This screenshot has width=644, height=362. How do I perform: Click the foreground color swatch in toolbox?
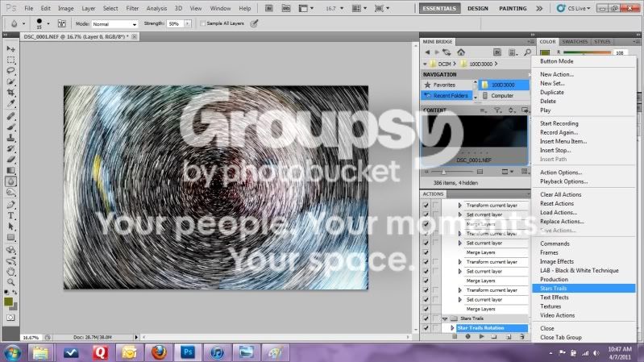pos(8,302)
